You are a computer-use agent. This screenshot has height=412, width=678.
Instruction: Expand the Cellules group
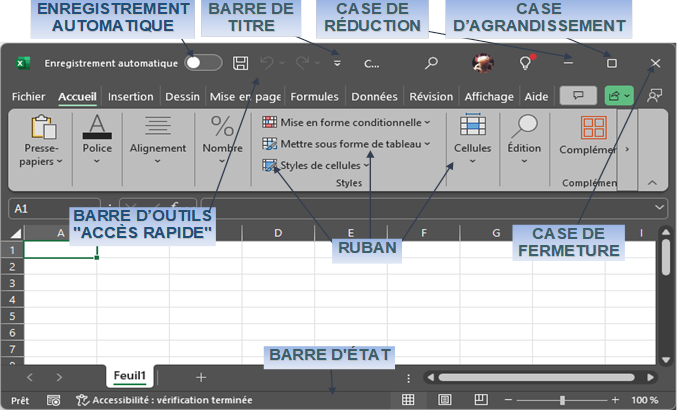472,139
